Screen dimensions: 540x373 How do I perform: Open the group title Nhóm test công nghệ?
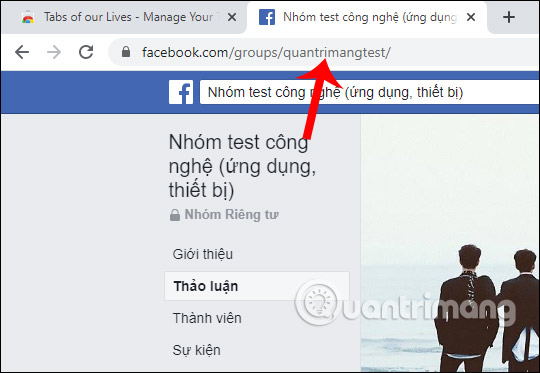point(242,166)
